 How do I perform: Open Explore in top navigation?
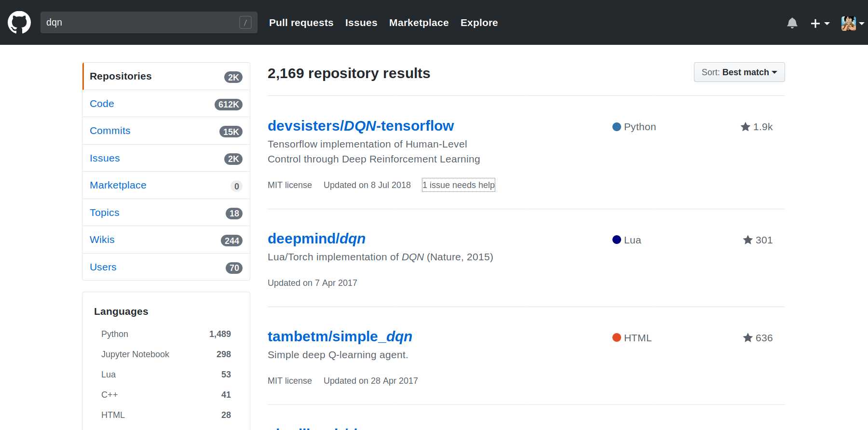coord(479,23)
